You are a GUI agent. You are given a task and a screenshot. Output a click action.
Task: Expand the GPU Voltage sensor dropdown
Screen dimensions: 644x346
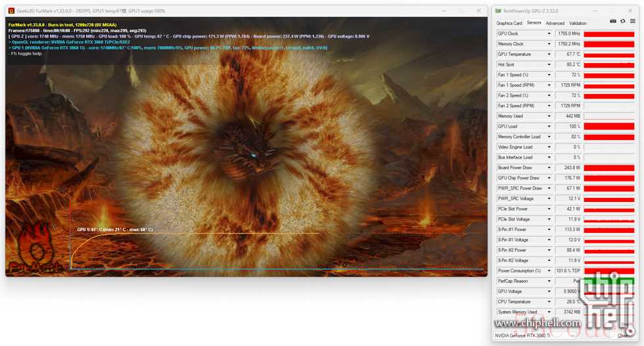tap(549, 291)
